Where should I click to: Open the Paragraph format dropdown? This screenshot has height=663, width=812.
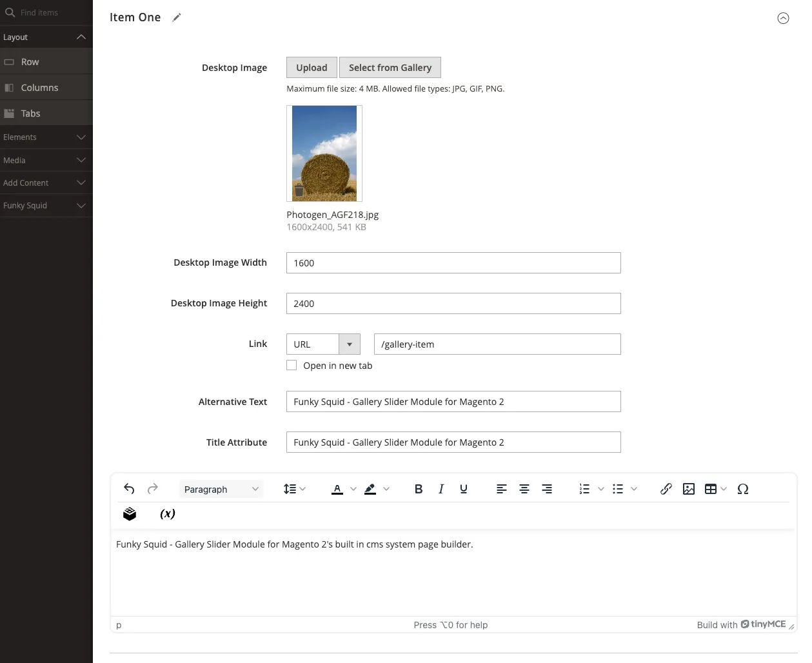click(221, 489)
